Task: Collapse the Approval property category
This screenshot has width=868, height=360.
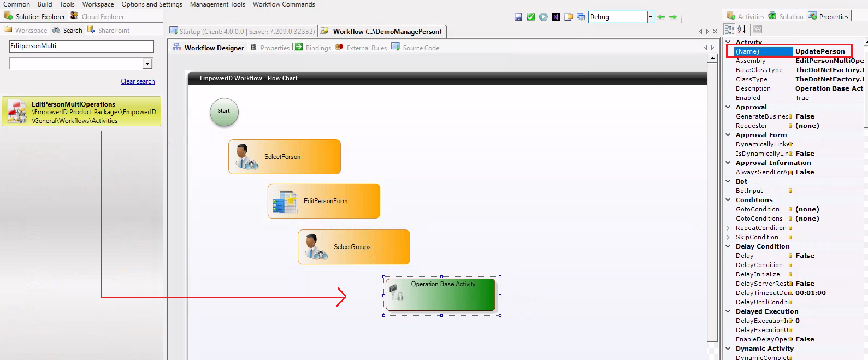Action: [728, 107]
